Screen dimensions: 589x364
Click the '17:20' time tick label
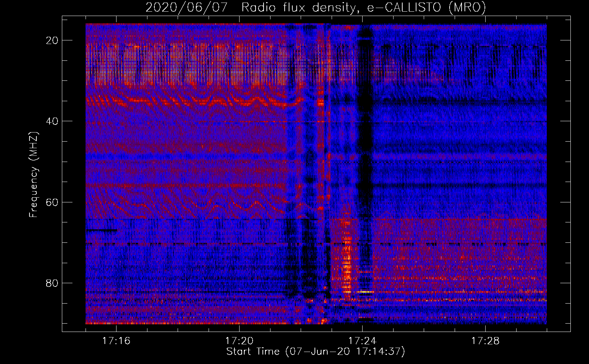(239, 341)
